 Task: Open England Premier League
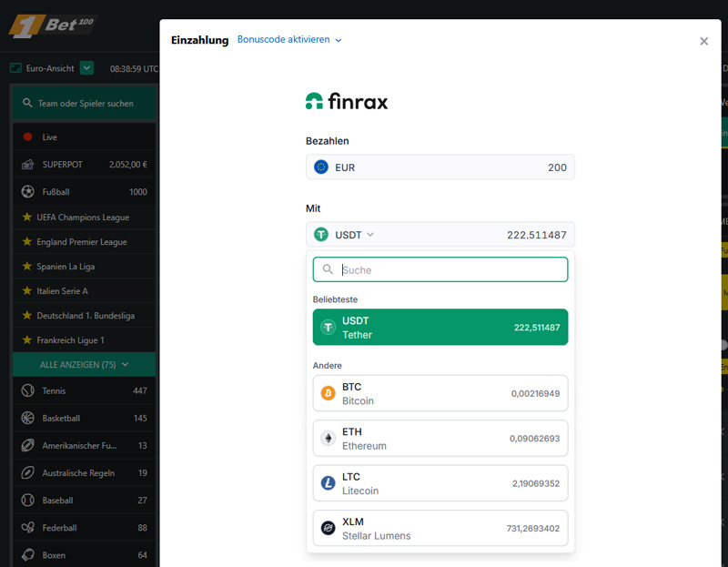tap(85, 241)
